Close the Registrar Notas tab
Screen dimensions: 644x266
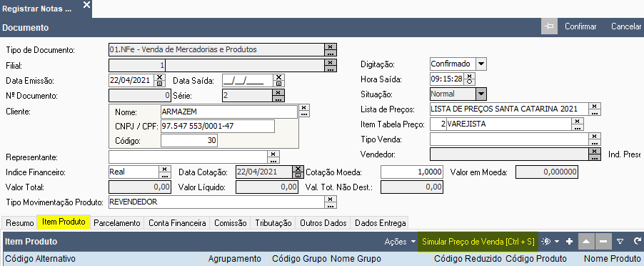point(86,5)
